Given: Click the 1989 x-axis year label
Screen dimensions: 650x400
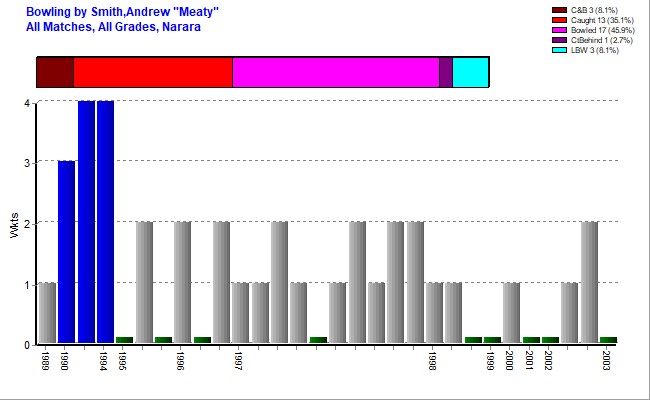Looking at the screenshot, I should [45, 361].
